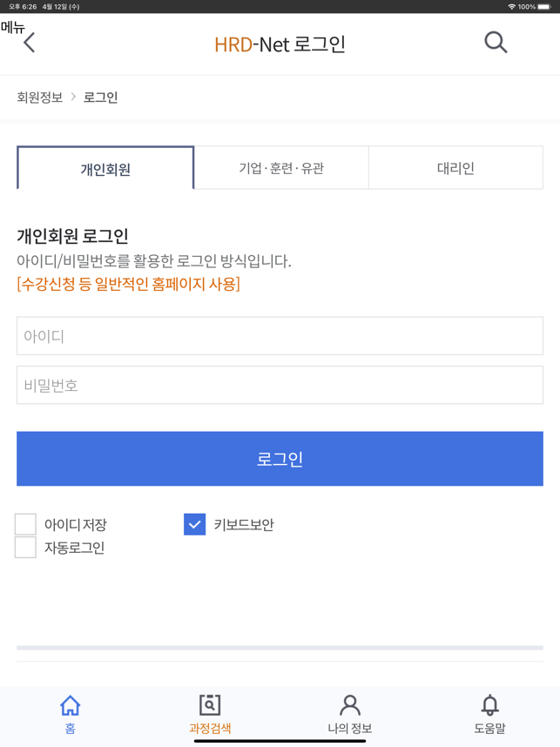Open 회원정보 breadcrumb link
This screenshot has height=747, width=560.
(x=40, y=98)
